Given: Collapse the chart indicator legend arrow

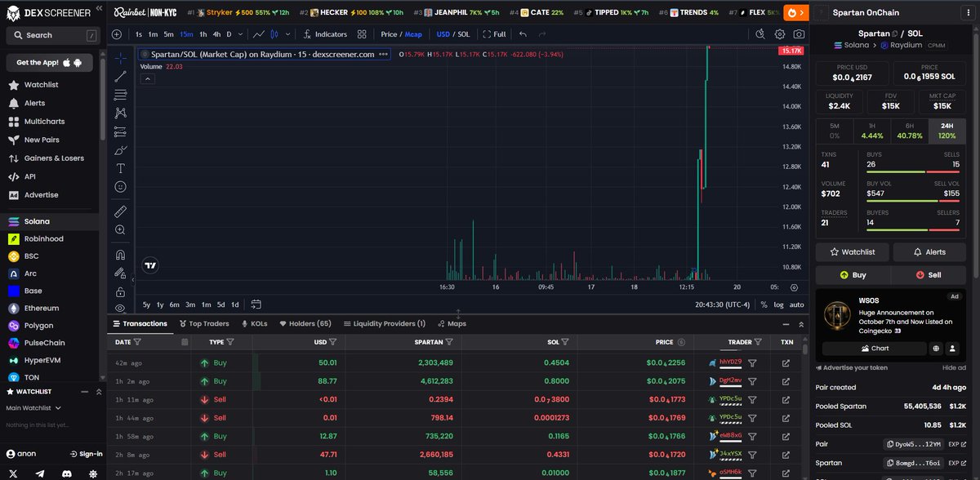Looking at the screenshot, I should 148,78.
